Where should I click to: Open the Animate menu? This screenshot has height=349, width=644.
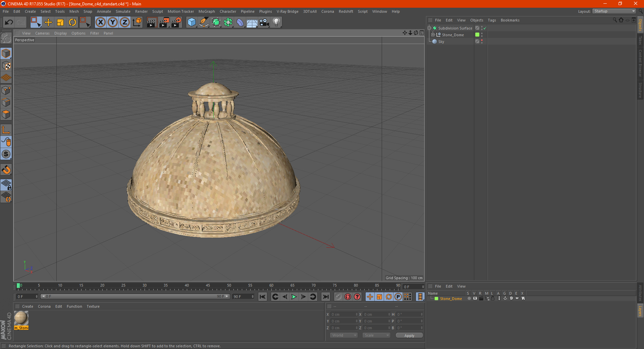click(104, 11)
